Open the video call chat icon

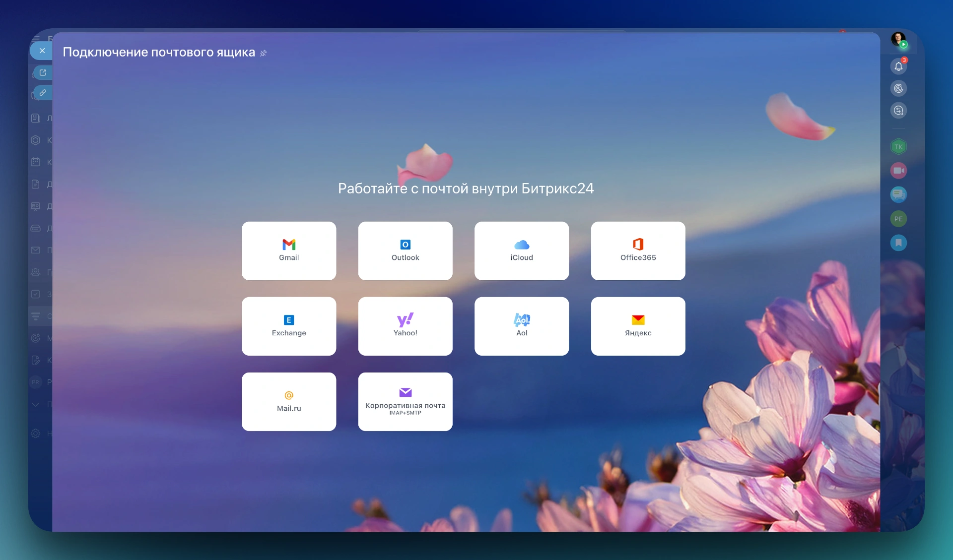click(x=898, y=171)
